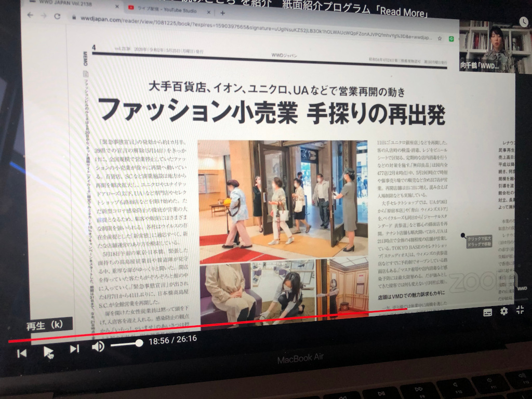
Task: Click the green extension icon in browser toolbar
Action: [451, 39]
